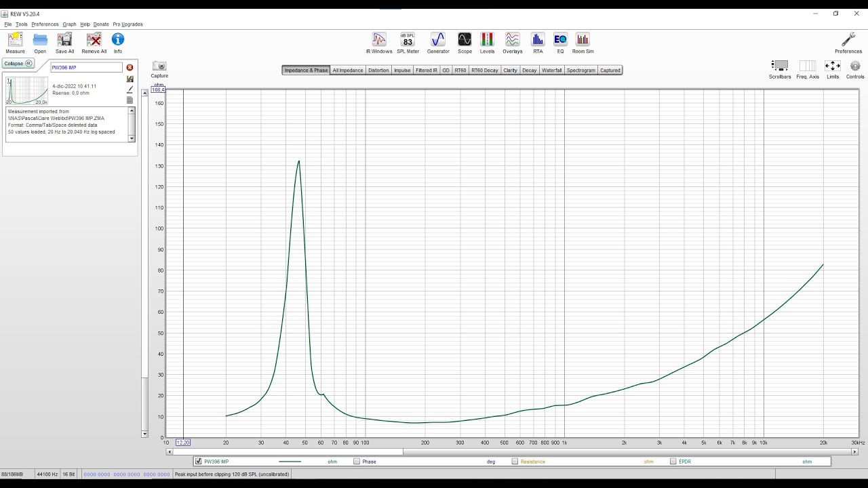Image resolution: width=868 pixels, height=488 pixels.
Task: Click left arrow of horizontal graph scrollbar
Action: click(169, 451)
